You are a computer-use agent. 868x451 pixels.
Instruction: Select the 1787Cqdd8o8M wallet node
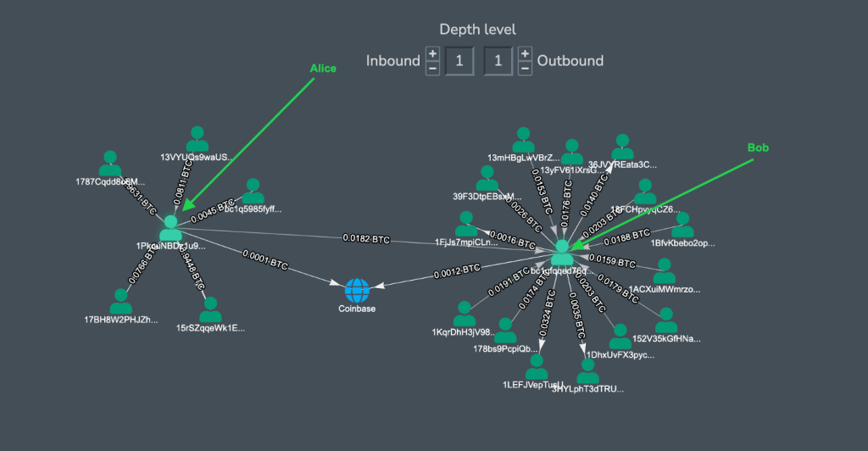click(110, 164)
